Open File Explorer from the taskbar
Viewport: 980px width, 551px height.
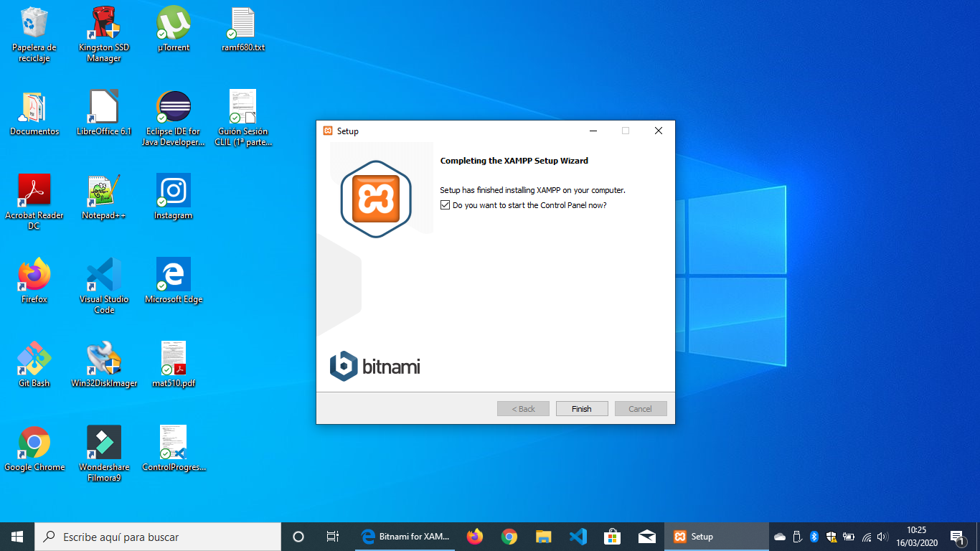point(544,537)
